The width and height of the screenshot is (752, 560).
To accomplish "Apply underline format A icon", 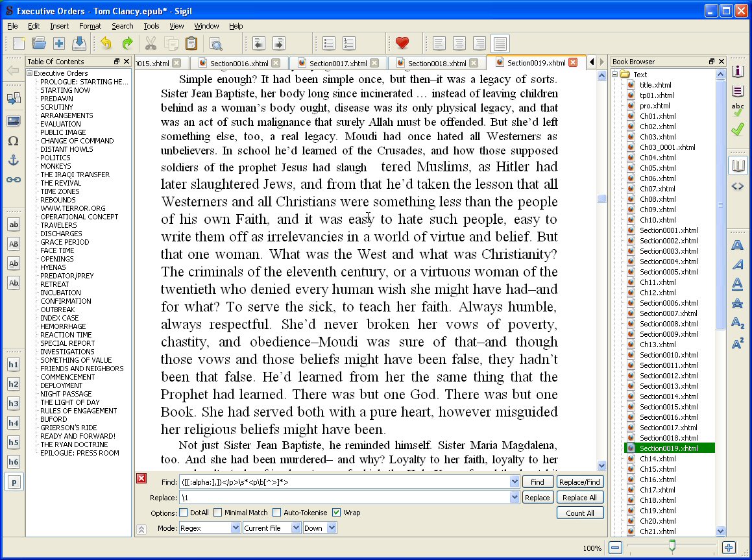I will (738, 284).
